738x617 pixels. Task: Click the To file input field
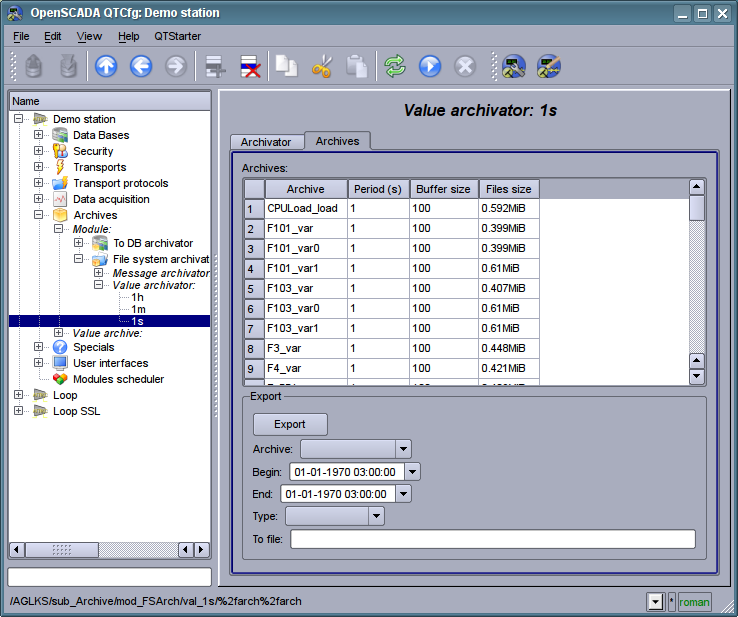(493, 539)
